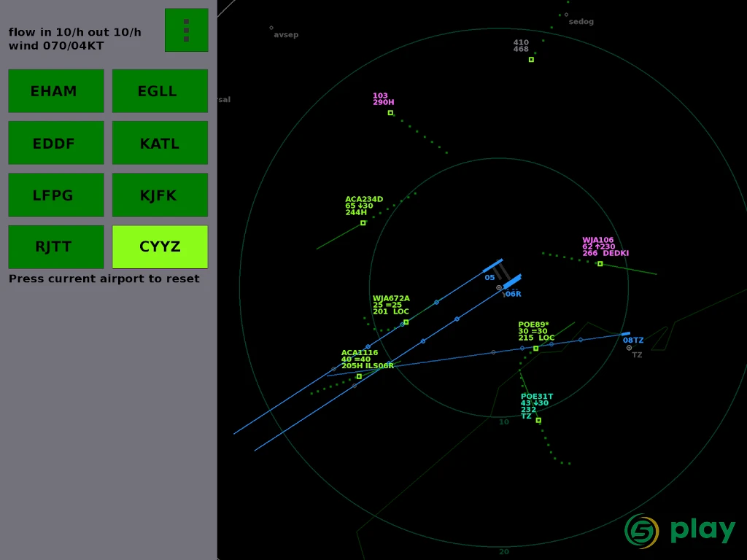The width and height of the screenshot is (747, 560).
Task: Click the wind 070/04KT readout
Action: [x=56, y=46]
